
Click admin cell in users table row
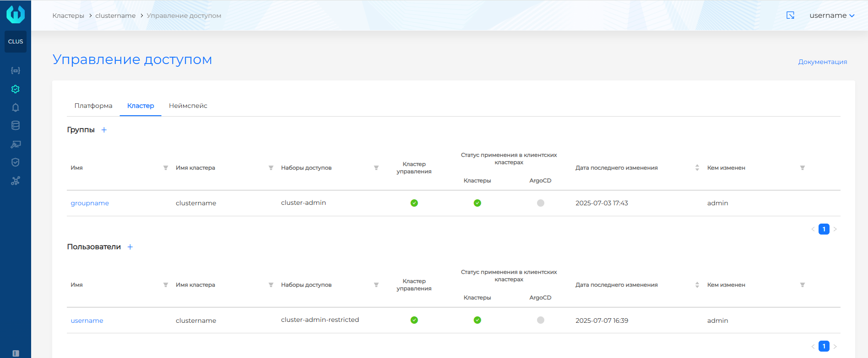tap(717, 321)
